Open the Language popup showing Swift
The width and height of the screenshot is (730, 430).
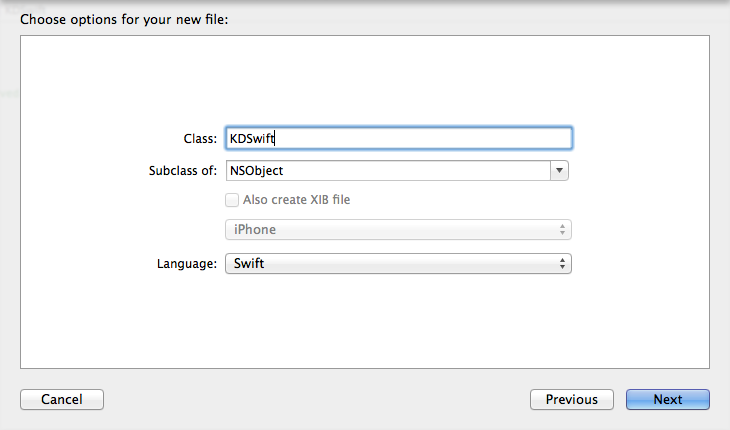[390, 264]
